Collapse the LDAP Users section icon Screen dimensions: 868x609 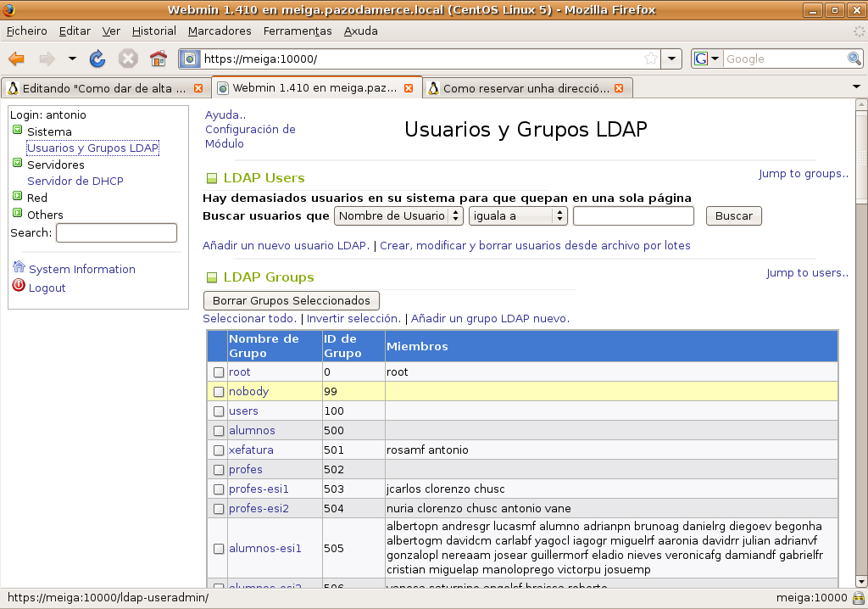[212, 178]
